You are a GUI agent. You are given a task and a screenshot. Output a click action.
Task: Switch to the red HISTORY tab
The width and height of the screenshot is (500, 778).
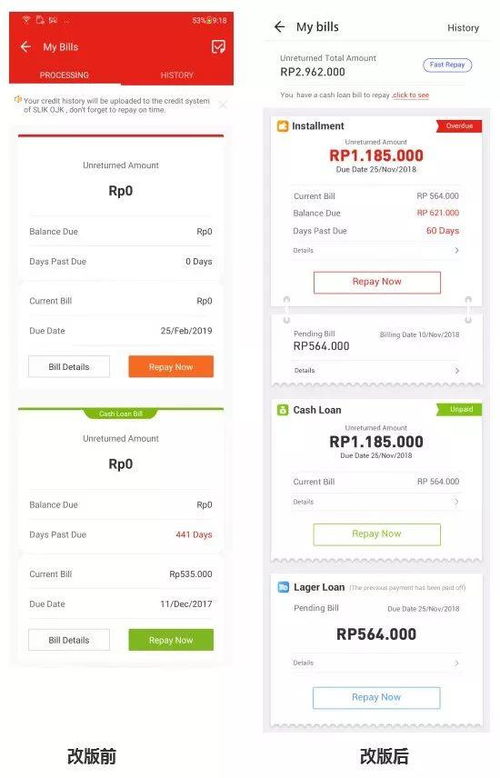[x=177, y=75]
